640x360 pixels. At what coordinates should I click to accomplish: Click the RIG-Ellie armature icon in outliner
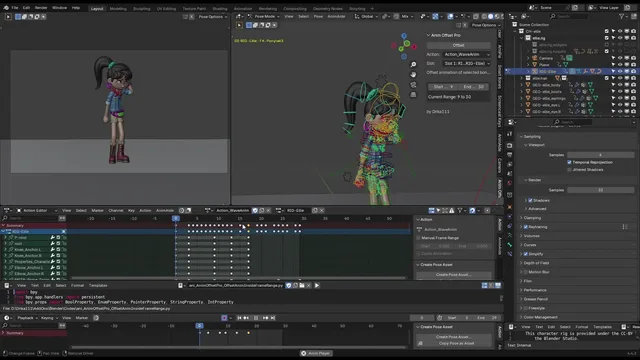pos(535,71)
